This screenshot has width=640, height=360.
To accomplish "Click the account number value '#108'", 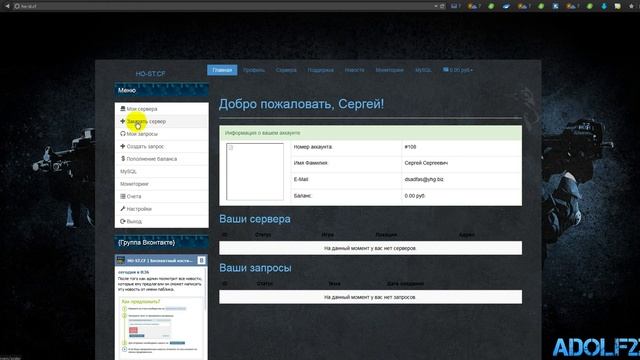I will tap(410, 147).
